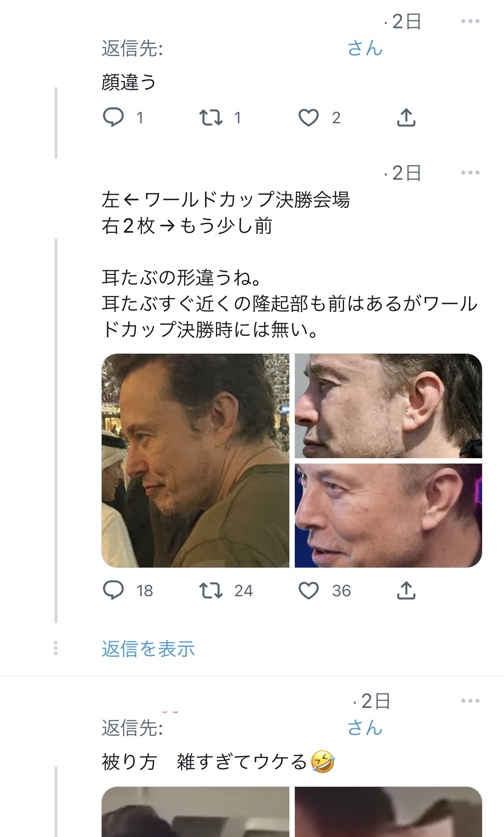Reply to the '顔違う' tweet
The width and height of the screenshot is (504, 837).
click(113, 117)
